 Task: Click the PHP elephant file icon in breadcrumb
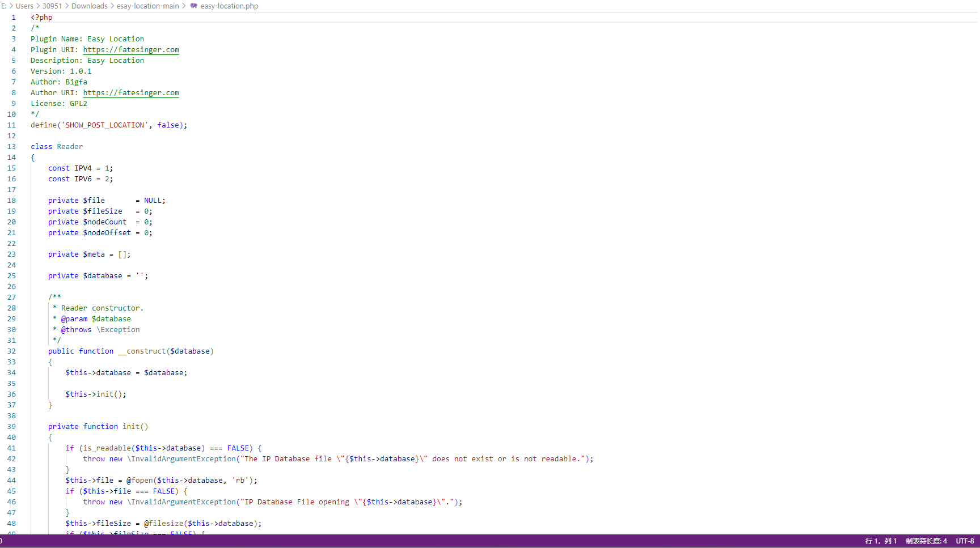[194, 6]
